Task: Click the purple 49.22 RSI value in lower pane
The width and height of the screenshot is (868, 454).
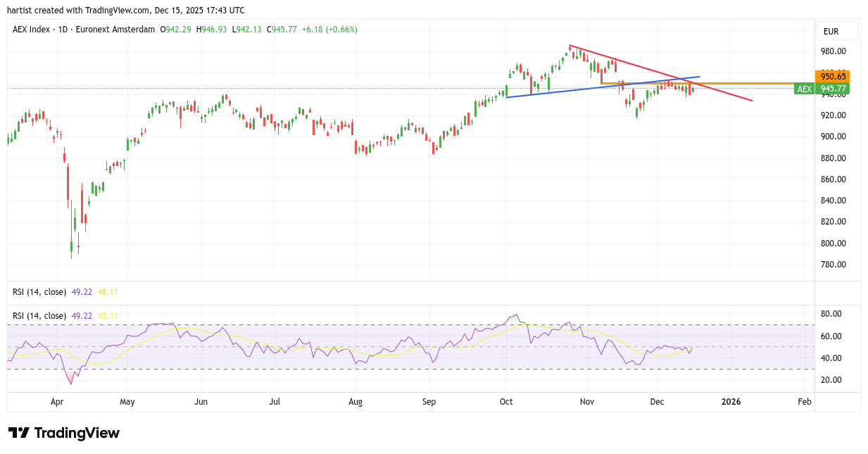Action: pyautogui.click(x=82, y=316)
